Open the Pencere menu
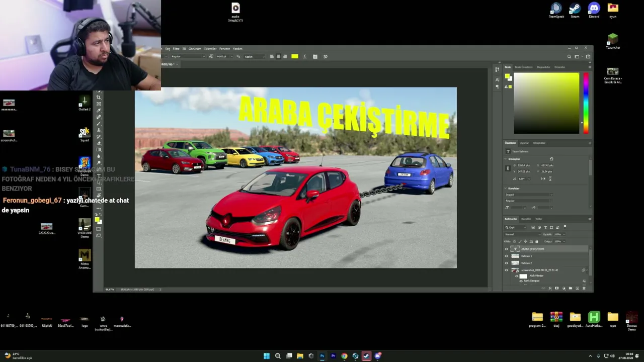The image size is (644, 362). point(224,49)
